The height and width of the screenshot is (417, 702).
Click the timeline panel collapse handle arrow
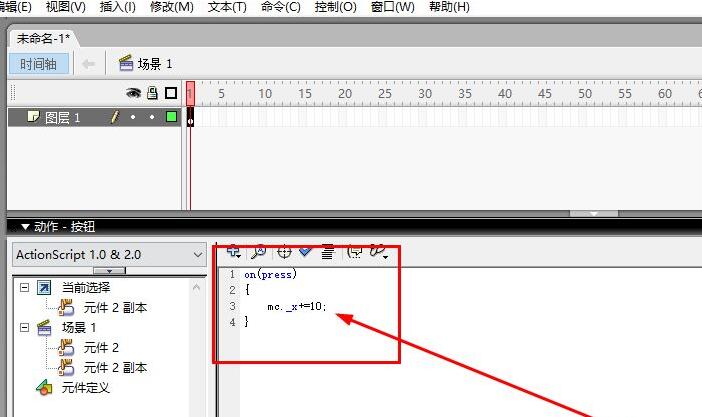(594, 214)
